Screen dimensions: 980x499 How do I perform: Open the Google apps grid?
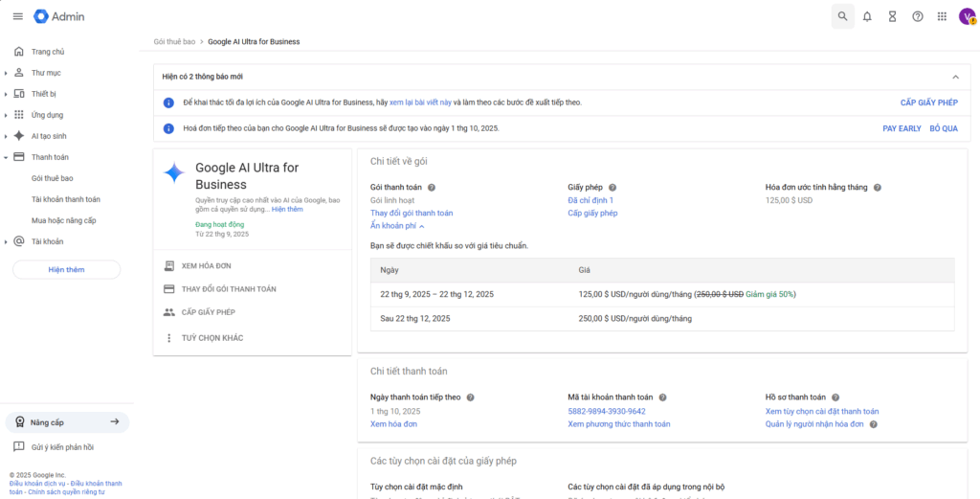tap(943, 16)
